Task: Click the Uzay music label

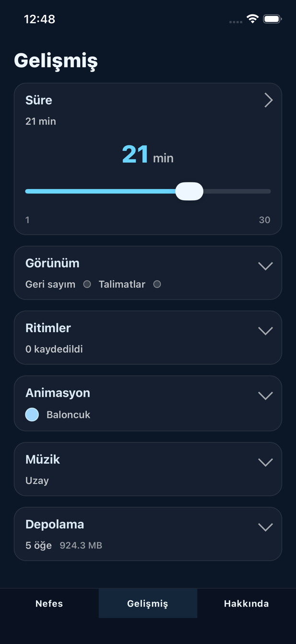Action: (37, 480)
